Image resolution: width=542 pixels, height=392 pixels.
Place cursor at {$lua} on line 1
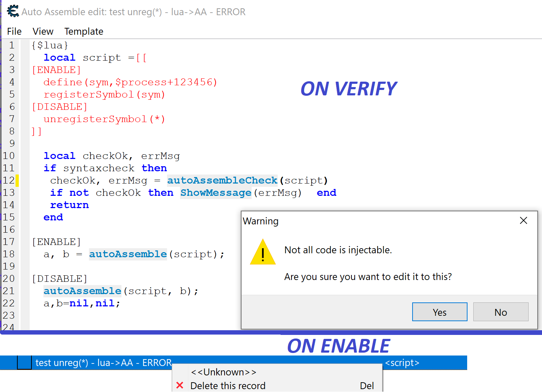[x=50, y=45]
